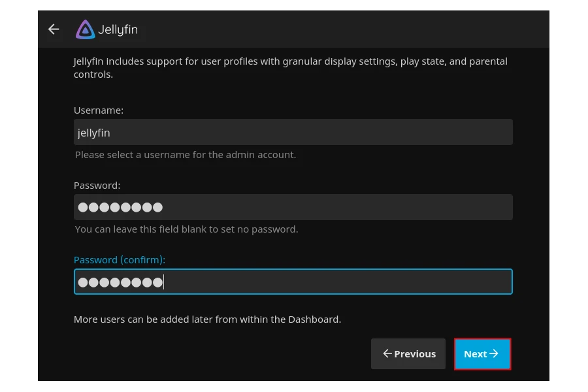Proceed with the Next button

[x=482, y=353]
